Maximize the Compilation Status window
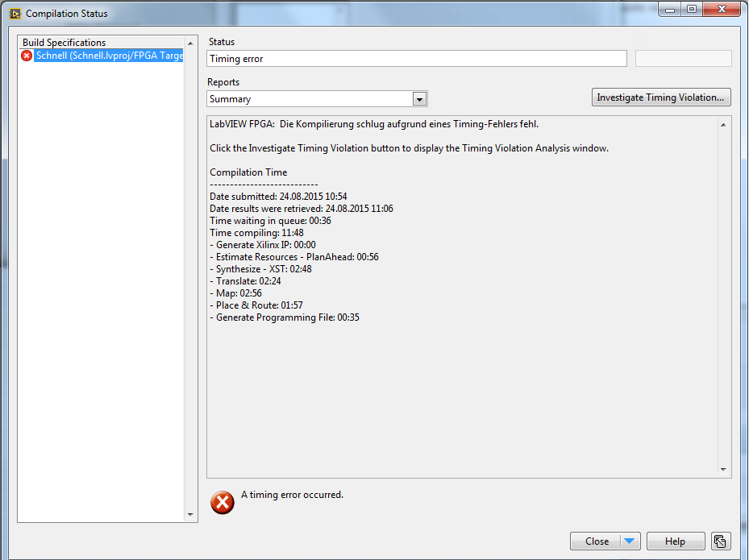The width and height of the screenshot is (749, 560). pos(691,9)
